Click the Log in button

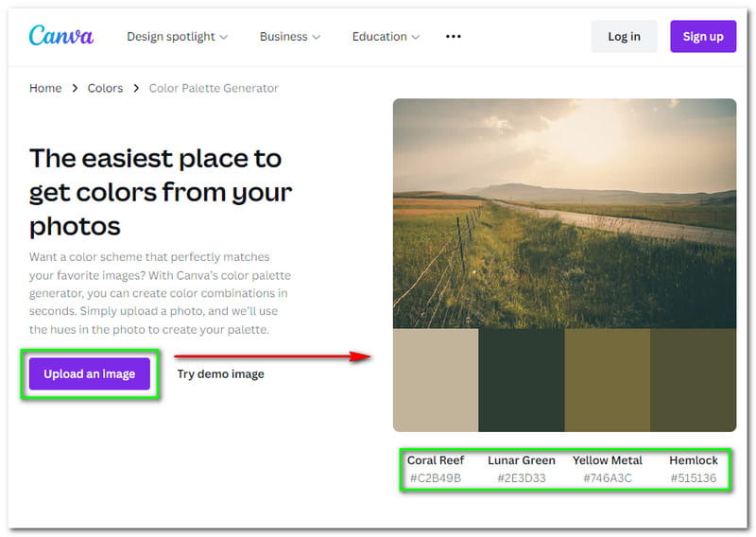(x=624, y=37)
